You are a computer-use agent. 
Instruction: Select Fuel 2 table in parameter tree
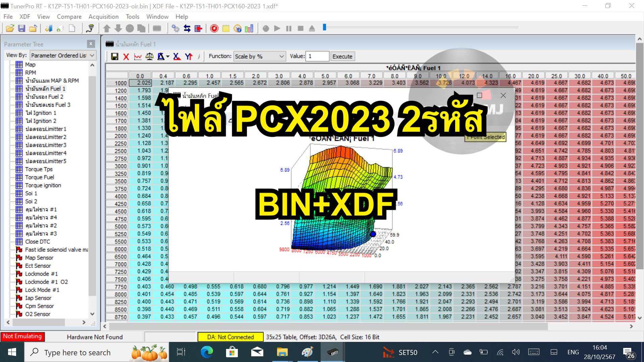coord(44,97)
